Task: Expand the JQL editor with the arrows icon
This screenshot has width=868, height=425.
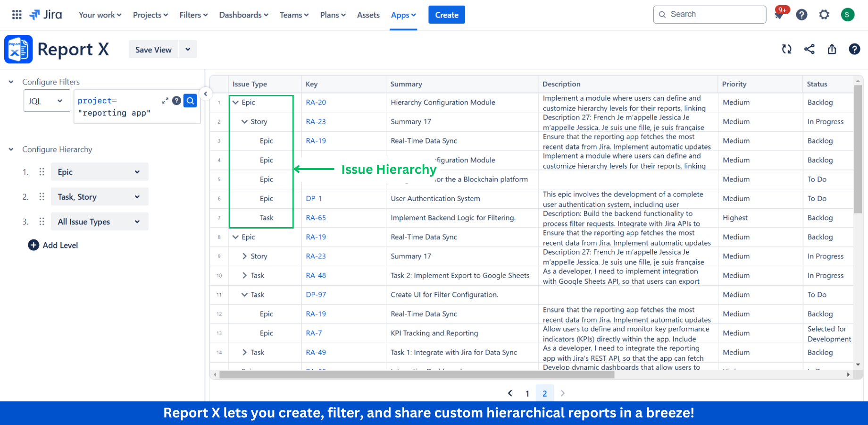Action: 165,101
